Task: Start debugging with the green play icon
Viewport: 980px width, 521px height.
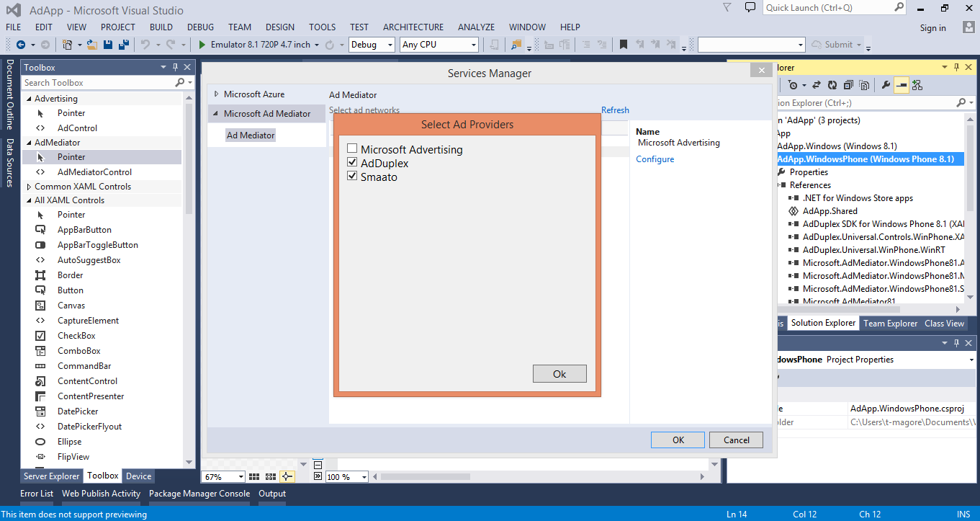Action: [x=202, y=45]
